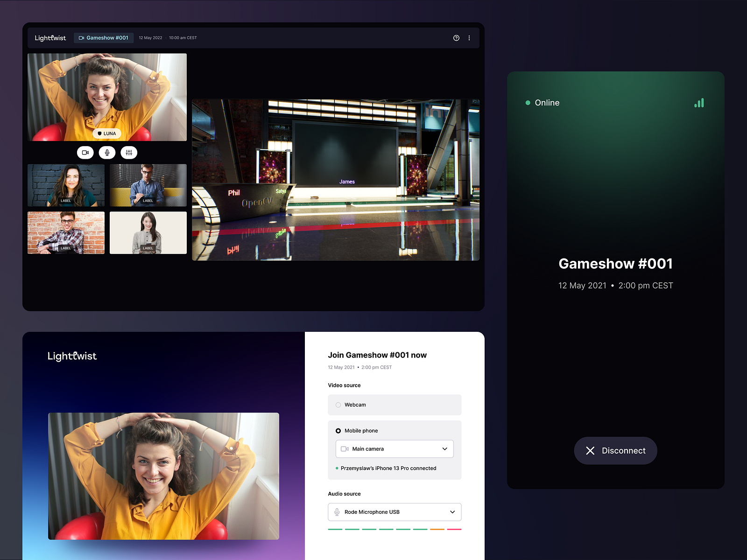Image resolution: width=747 pixels, height=560 pixels.
Task: Click the Lighttwist logo on purple panel
Action: coord(72,356)
